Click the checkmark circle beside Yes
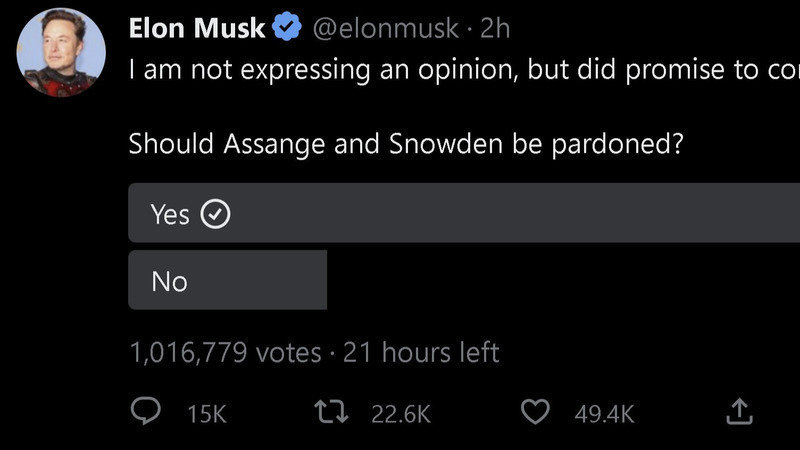This screenshot has width=800, height=450. point(216,213)
